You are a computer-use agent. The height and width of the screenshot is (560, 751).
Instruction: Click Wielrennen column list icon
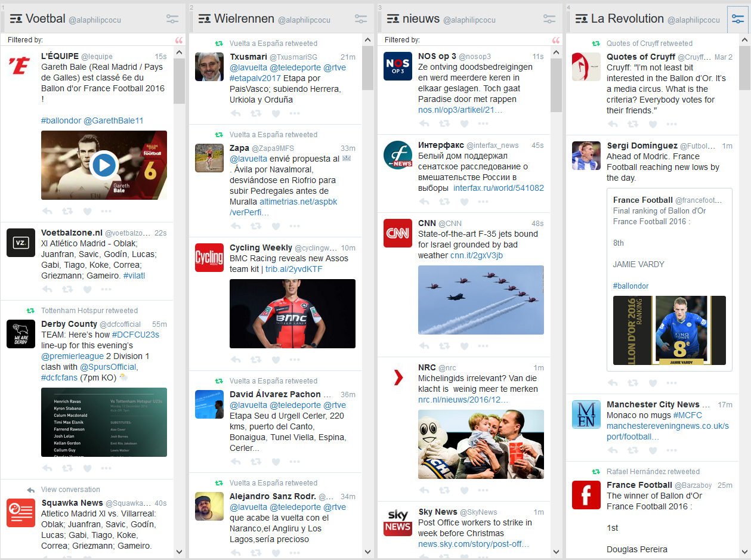coord(205,19)
